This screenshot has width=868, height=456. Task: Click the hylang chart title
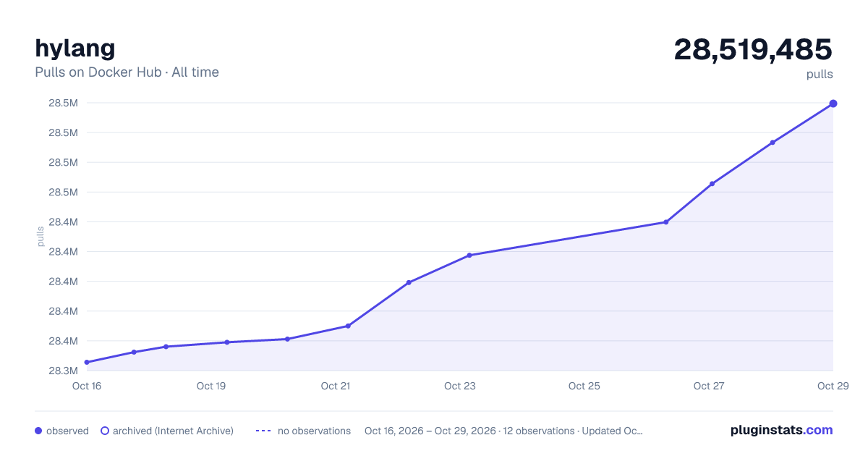(x=75, y=48)
